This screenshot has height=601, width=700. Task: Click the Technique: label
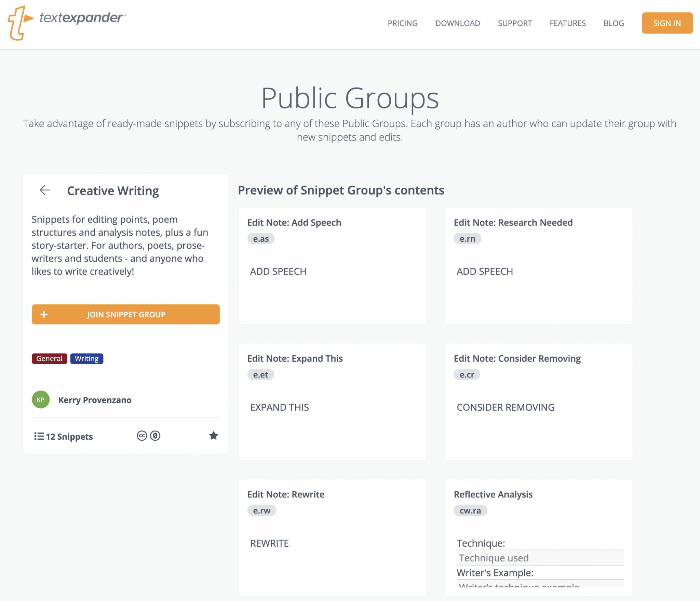(x=481, y=543)
